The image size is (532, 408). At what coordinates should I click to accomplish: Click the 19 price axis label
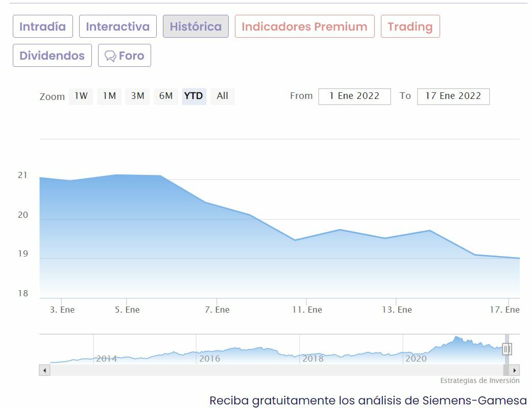(x=23, y=254)
